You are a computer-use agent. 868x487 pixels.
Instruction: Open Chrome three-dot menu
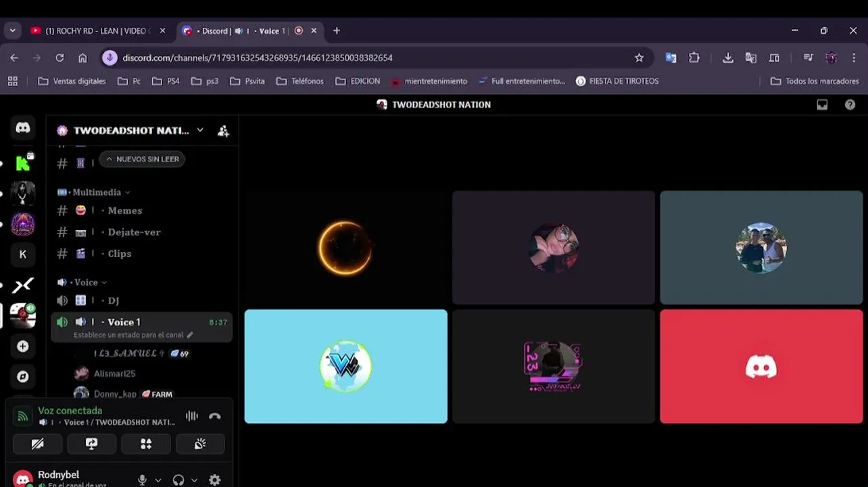click(853, 58)
